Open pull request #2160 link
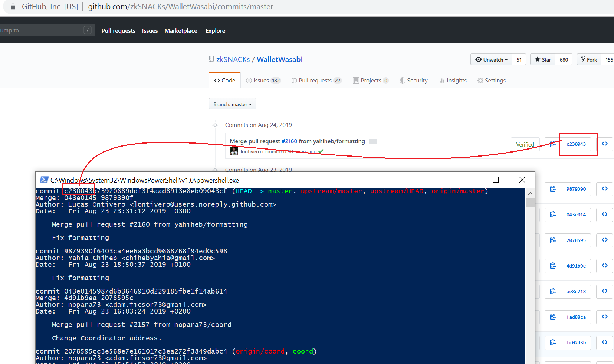This screenshot has height=364, width=614. tap(289, 141)
